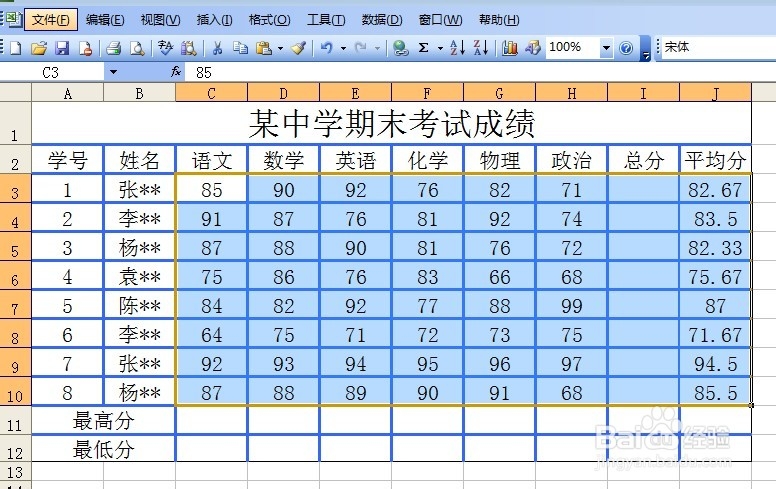Click the 最高分 label cell
Viewport: 776px width, 489px height.
103,421
